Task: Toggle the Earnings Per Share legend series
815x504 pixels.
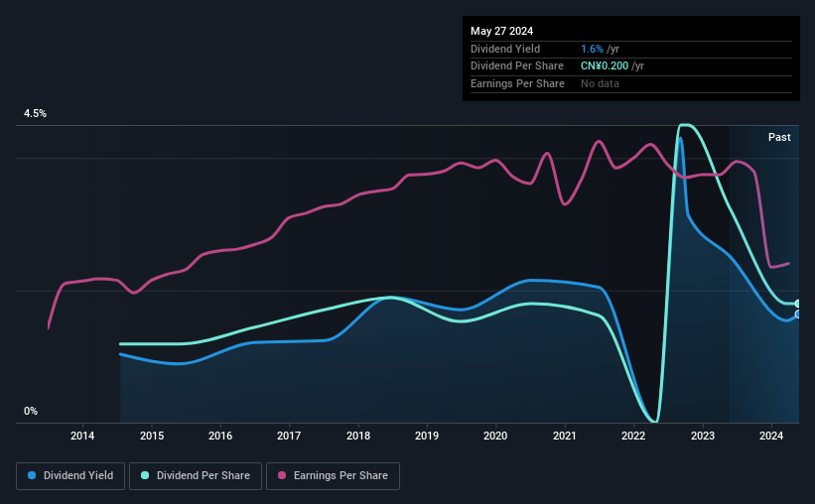Action: [333, 476]
